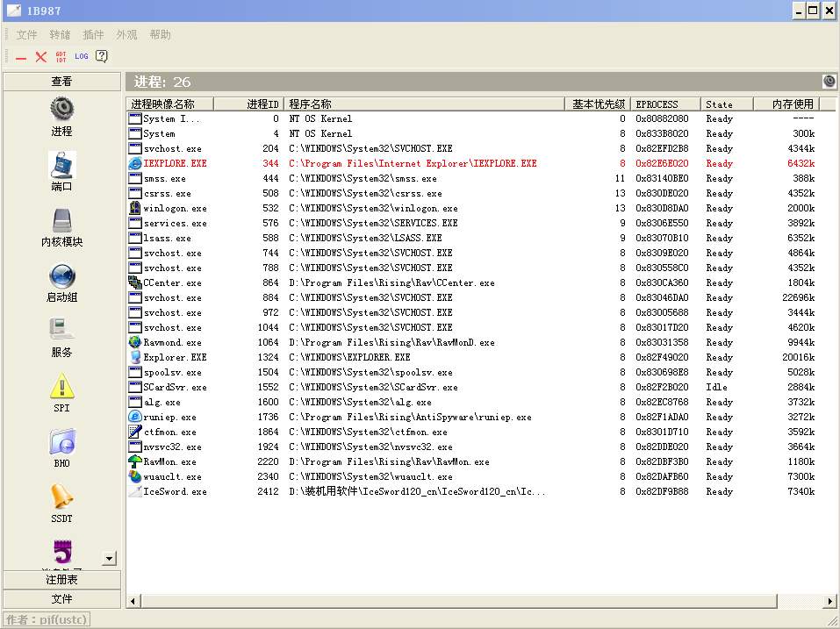Viewport: 840px width, 629px height.
Task: Open the 文件 menu
Action: [27, 35]
